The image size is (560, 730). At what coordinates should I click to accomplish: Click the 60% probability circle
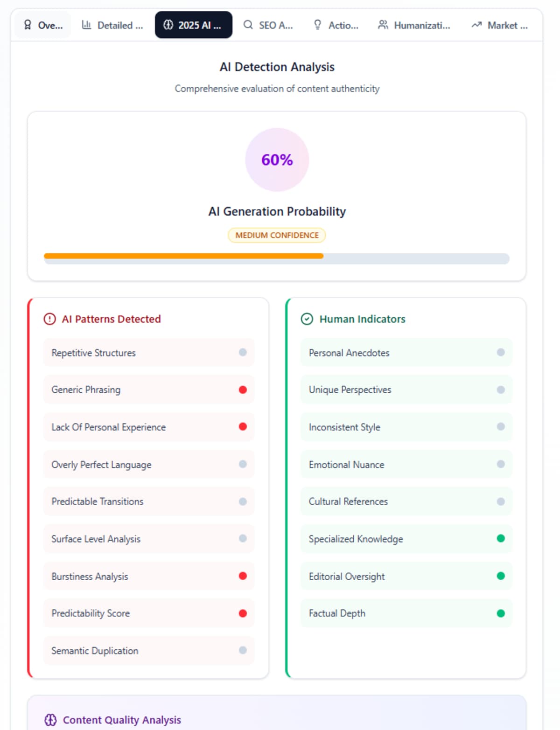click(x=277, y=160)
